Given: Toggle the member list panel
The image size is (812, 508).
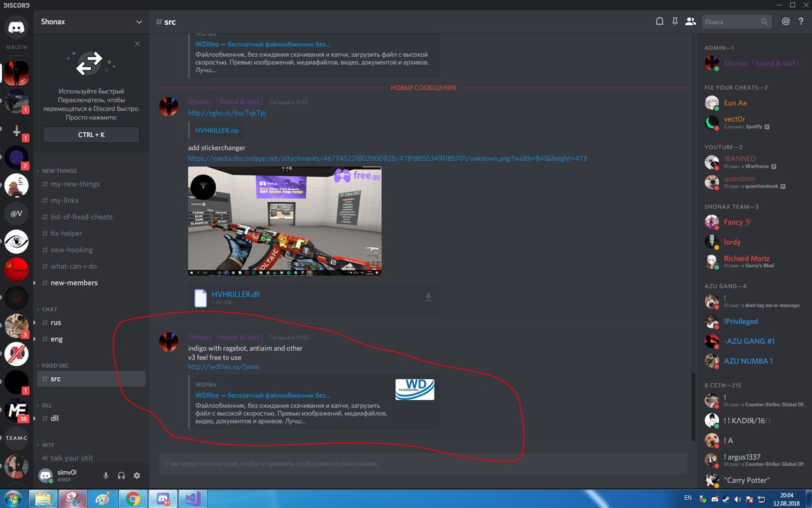Looking at the screenshot, I should pos(690,22).
